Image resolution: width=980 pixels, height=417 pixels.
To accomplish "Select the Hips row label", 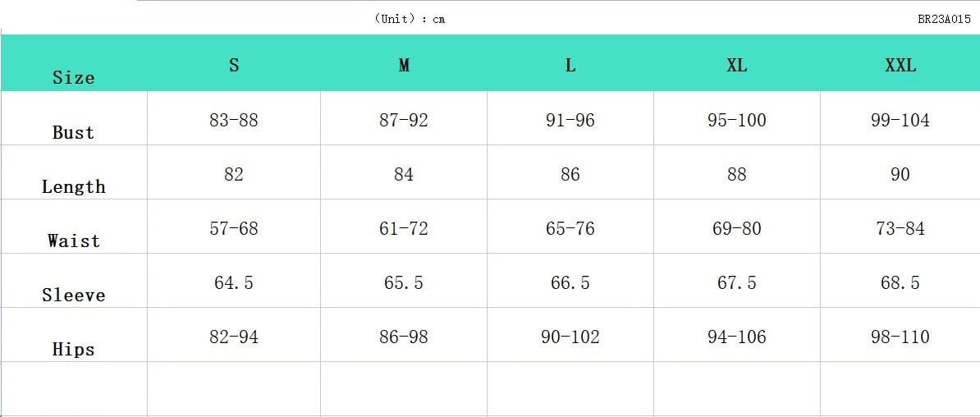I will point(74,349).
